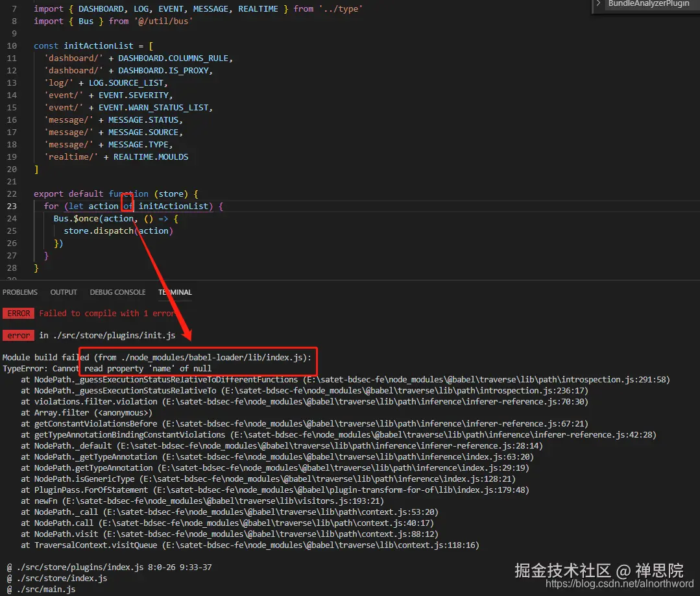This screenshot has width=700, height=596.
Task: Open ./src/store/plugins/index.js path in terminal
Action: [x=80, y=567]
